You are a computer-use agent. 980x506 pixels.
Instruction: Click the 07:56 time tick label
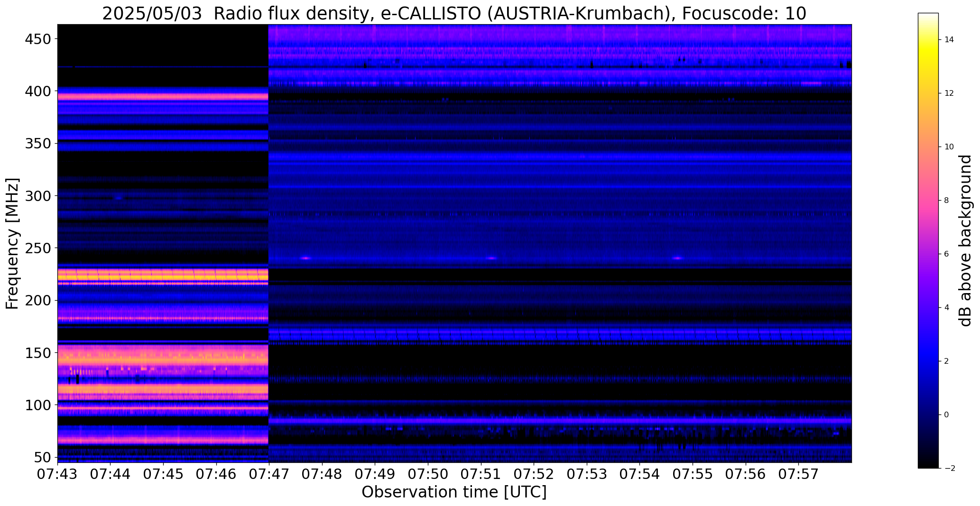746,474
